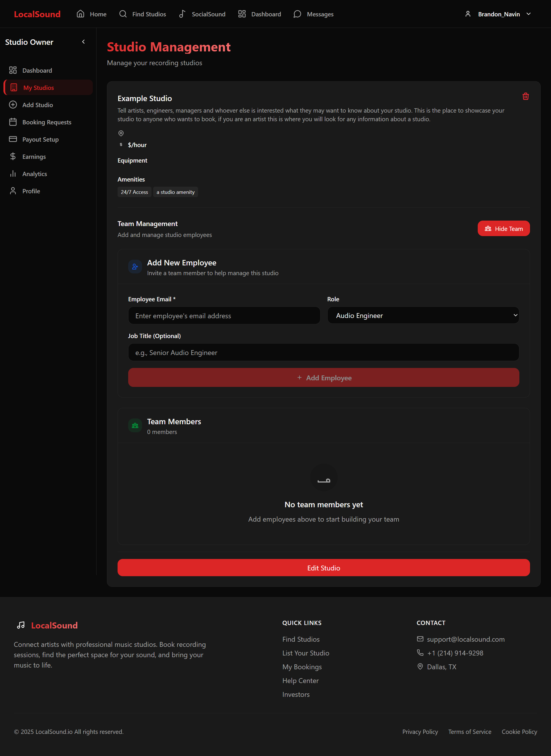Delete Example Studio with trash icon
The image size is (551, 756).
tap(526, 96)
